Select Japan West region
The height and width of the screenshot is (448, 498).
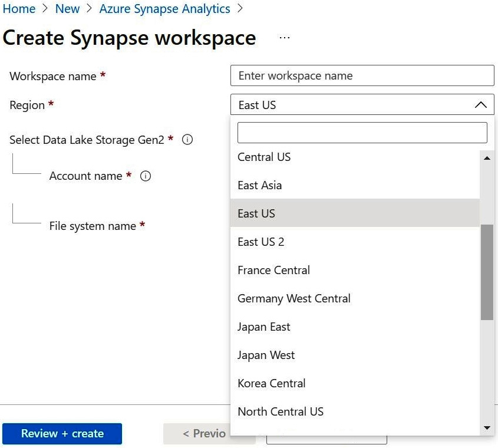point(355,355)
